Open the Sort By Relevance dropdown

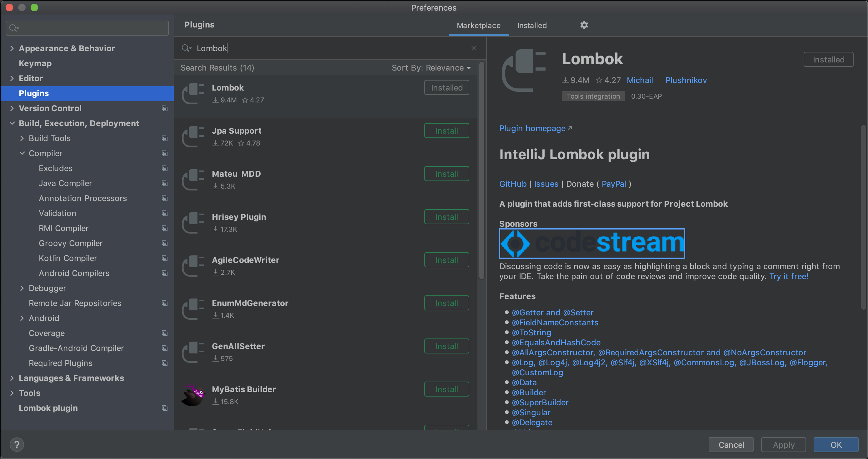[431, 68]
